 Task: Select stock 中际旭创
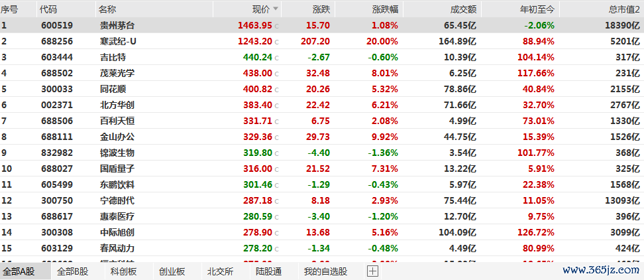coord(117,233)
